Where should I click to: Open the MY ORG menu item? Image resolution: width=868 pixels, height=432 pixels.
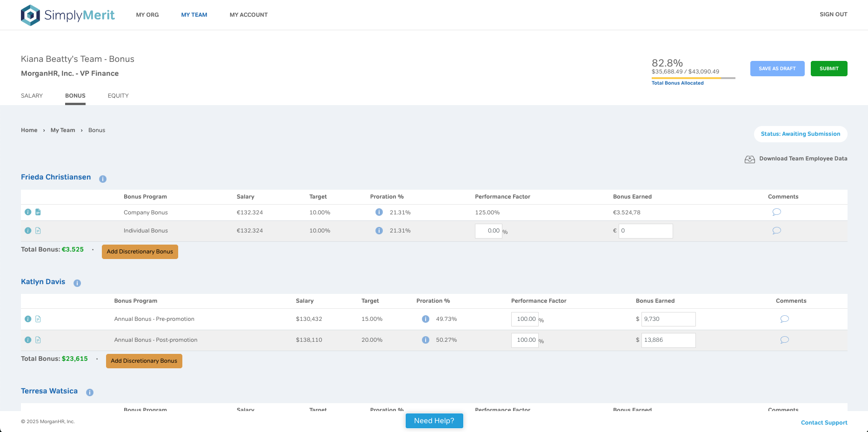[x=147, y=14]
